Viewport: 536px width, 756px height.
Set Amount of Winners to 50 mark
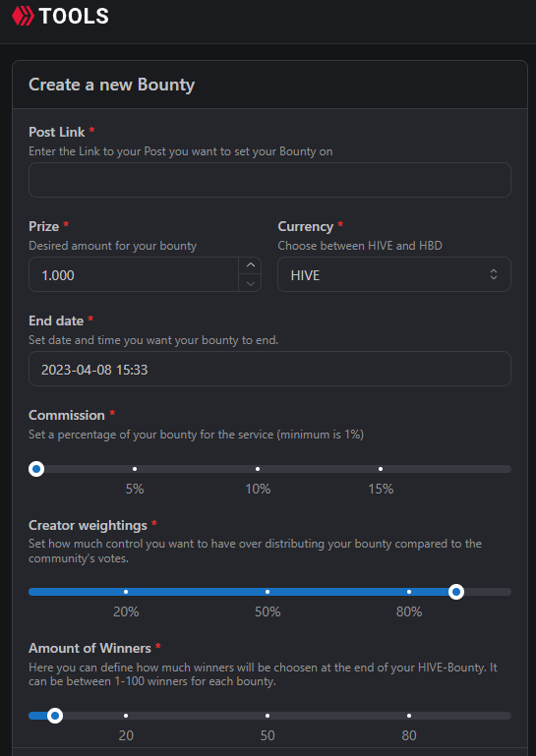pyautogui.click(x=268, y=716)
